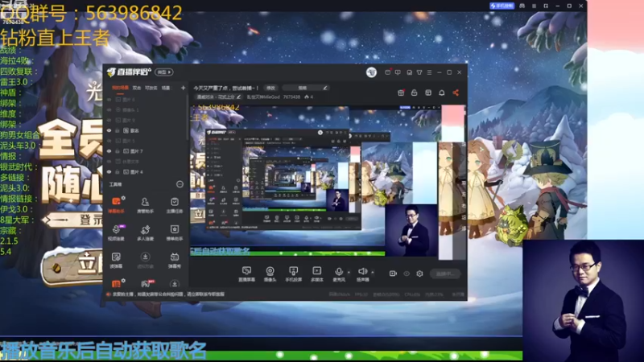The image size is (644, 362).
Task: Toggle the lock on 图片 4 source
Action: [117, 172]
